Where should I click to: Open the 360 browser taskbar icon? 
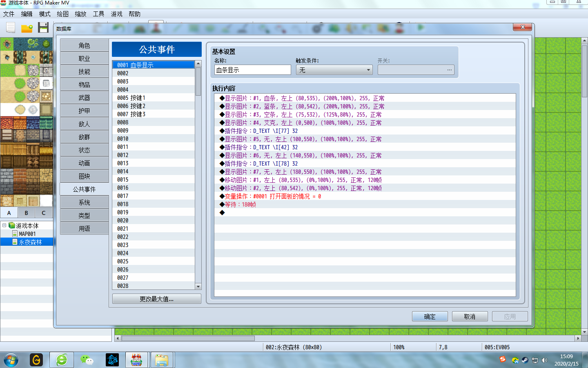click(62, 360)
